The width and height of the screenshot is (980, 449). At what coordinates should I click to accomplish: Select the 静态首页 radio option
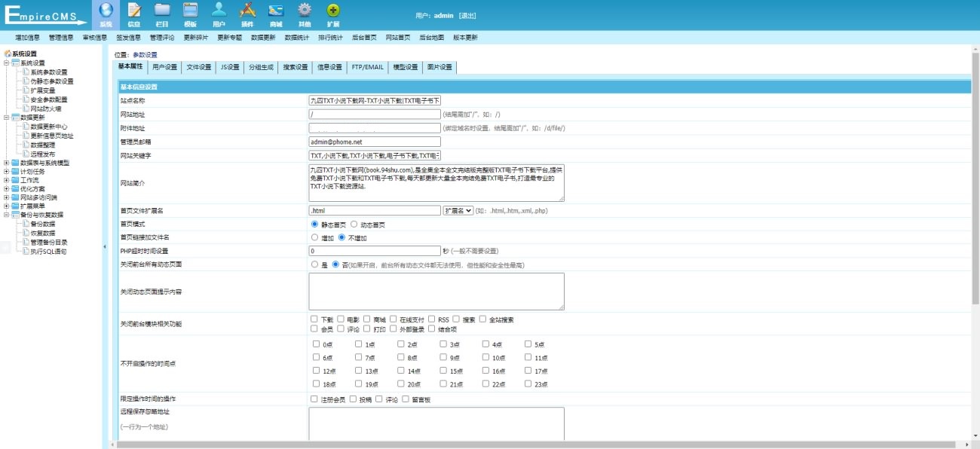click(314, 225)
